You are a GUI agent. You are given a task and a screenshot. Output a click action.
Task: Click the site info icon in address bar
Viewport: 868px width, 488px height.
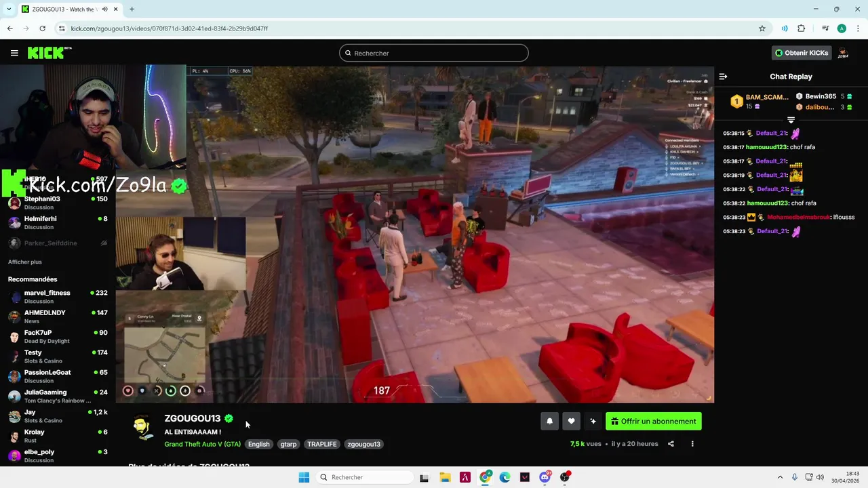pyautogui.click(x=62, y=28)
